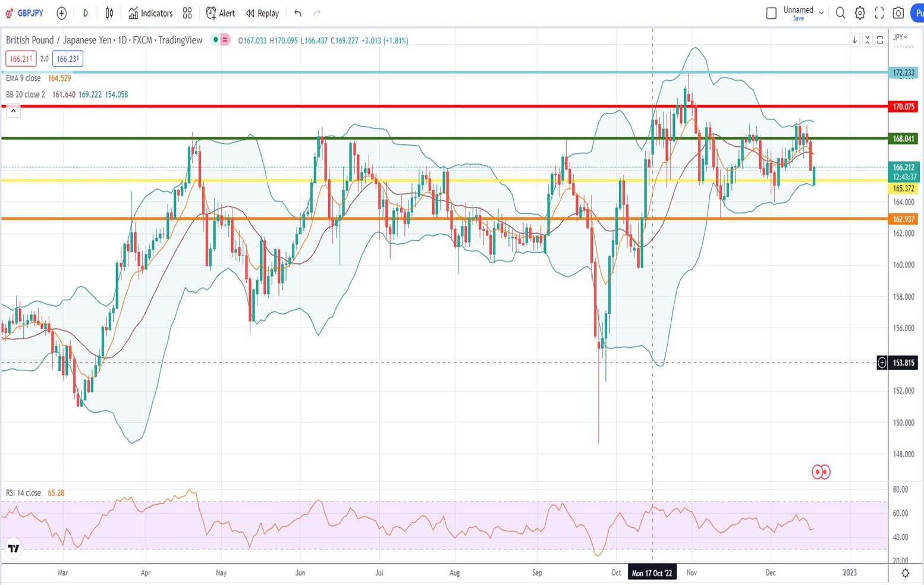Open the Indicators menu
This screenshot has width=924, height=585.
150,12
